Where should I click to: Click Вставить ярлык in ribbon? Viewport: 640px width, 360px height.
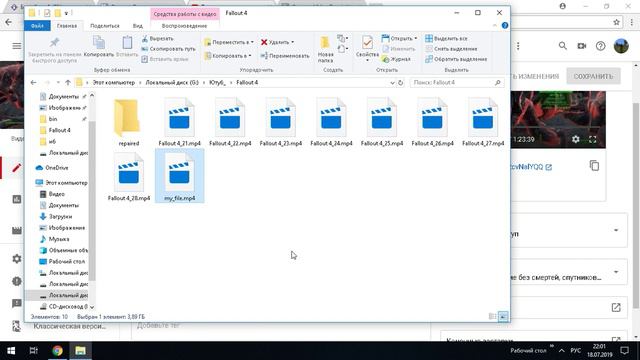(165, 59)
